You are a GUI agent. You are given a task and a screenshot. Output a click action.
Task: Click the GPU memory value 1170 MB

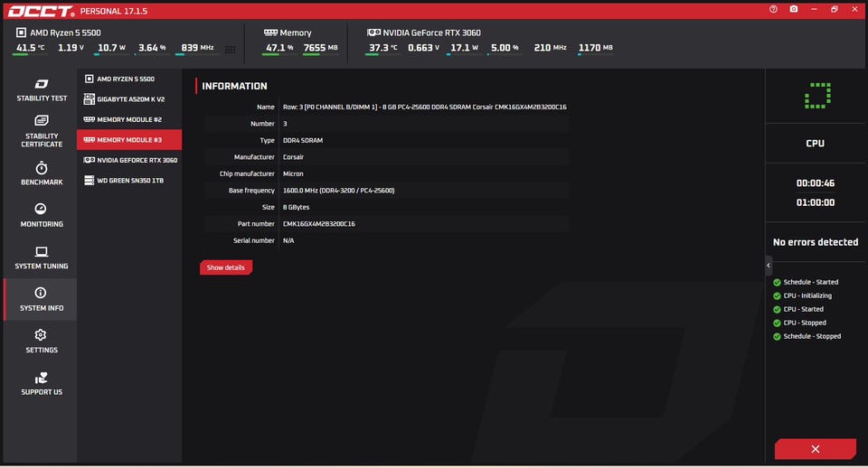pyautogui.click(x=596, y=48)
